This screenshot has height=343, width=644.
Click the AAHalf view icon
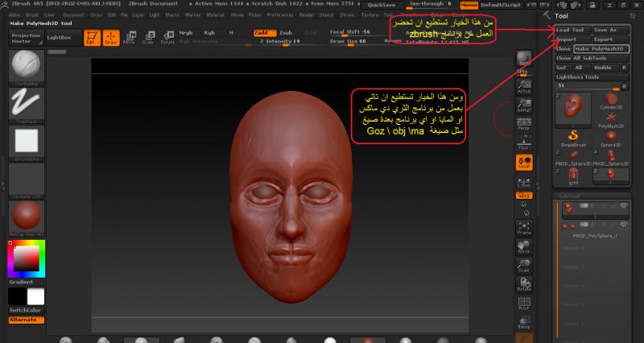[524, 107]
